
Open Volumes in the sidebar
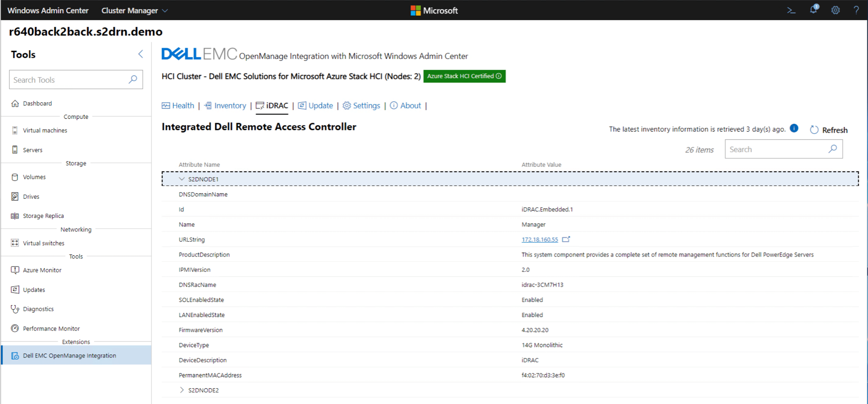click(x=34, y=177)
